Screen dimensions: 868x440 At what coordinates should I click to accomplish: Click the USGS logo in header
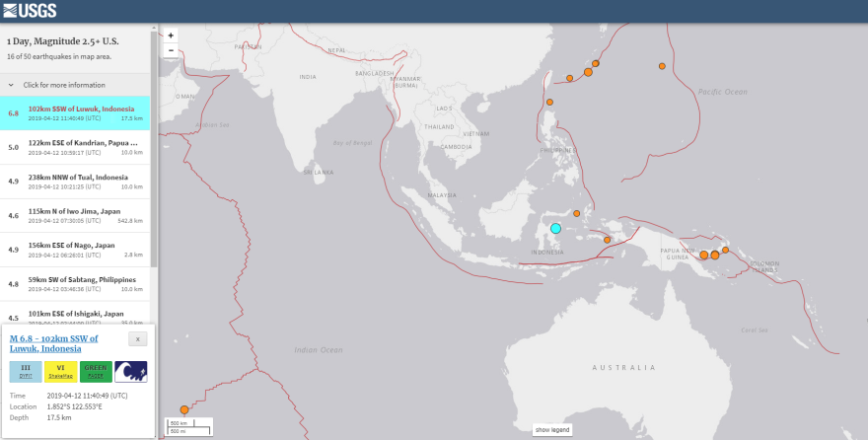[30, 11]
